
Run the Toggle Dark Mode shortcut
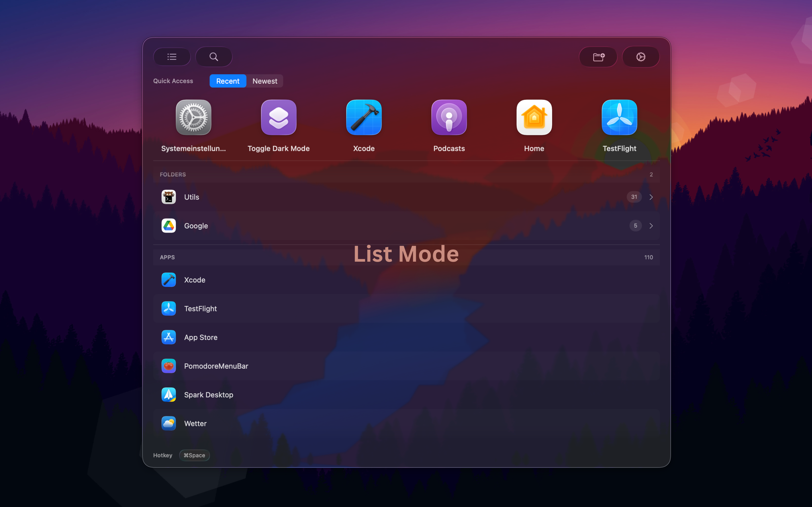pos(279,126)
